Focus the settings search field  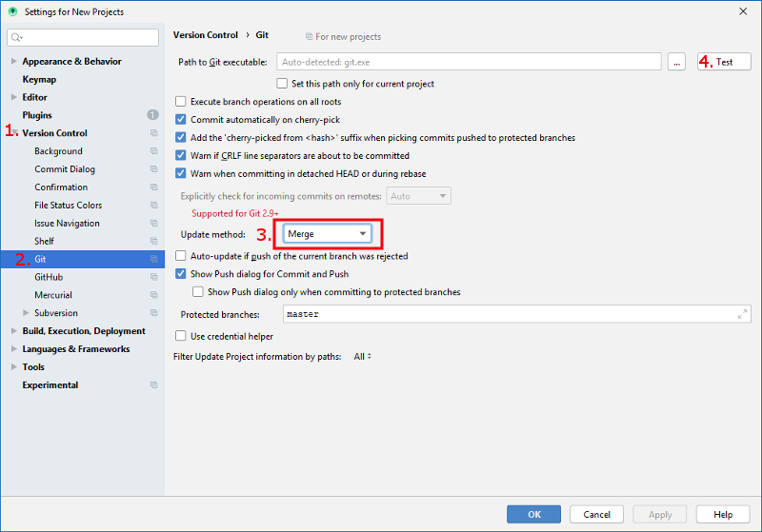[83, 37]
